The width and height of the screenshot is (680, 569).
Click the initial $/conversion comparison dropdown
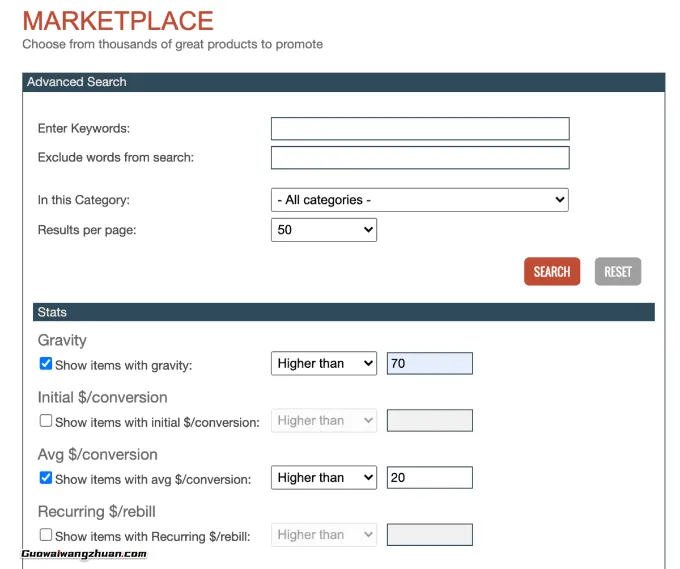[x=324, y=421]
